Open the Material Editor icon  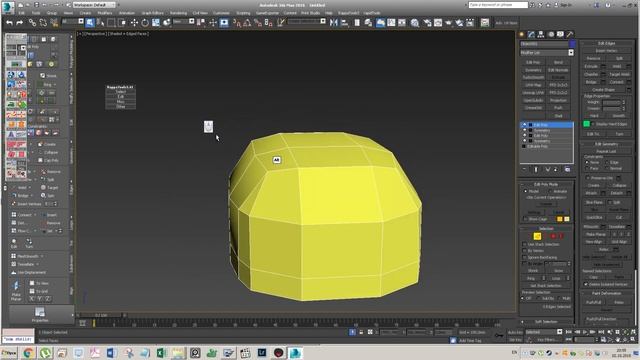pos(415,23)
